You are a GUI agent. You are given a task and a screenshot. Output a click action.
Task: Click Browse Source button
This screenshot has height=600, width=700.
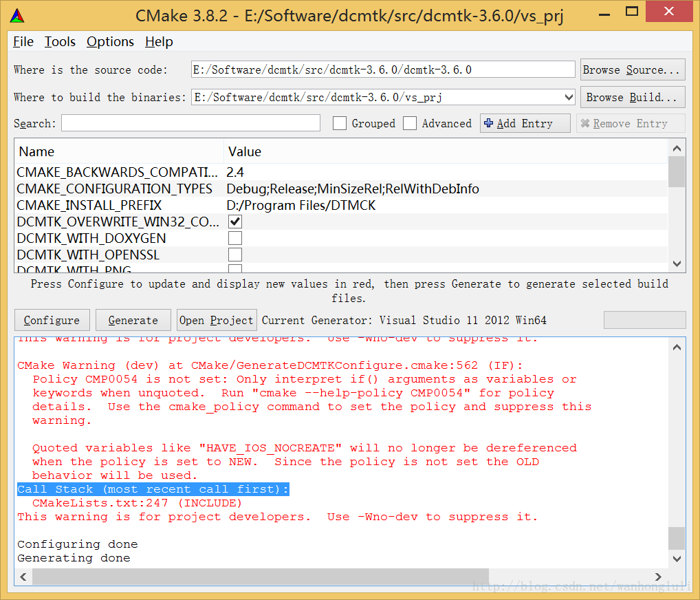coord(633,70)
